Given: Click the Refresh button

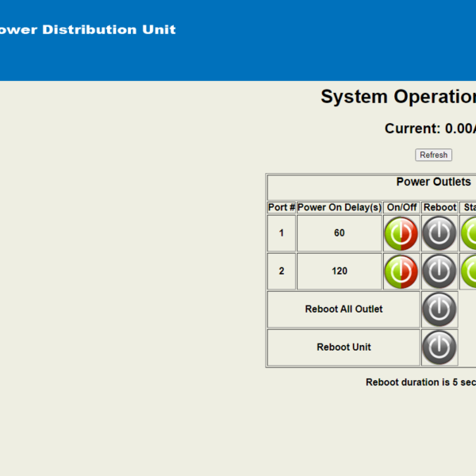Looking at the screenshot, I should [x=433, y=155].
